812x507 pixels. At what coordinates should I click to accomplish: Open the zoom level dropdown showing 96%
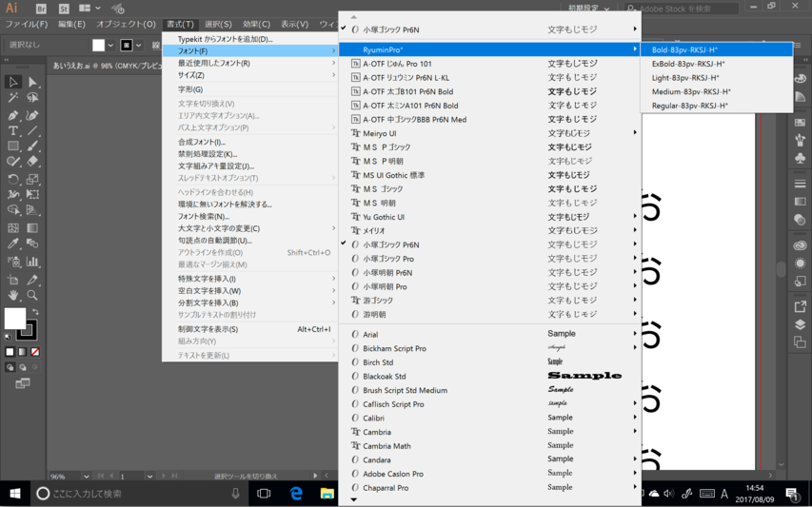[x=86, y=477]
